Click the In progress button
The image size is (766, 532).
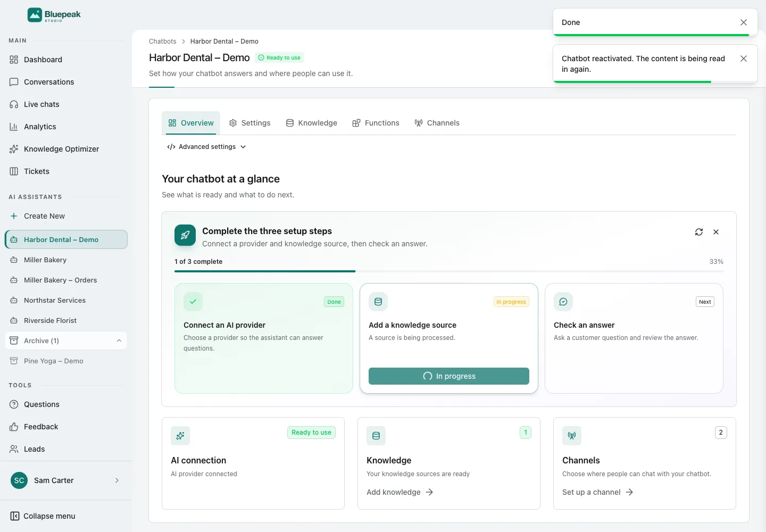[449, 376]
